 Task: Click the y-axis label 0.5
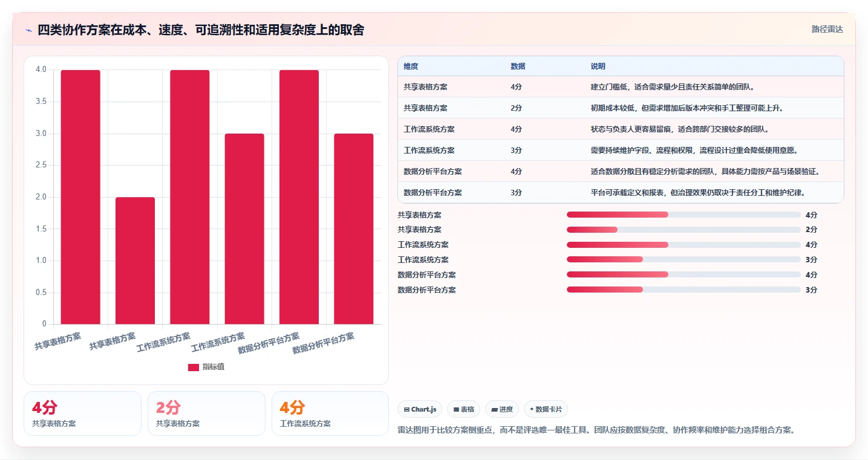[x=41, y=293]
